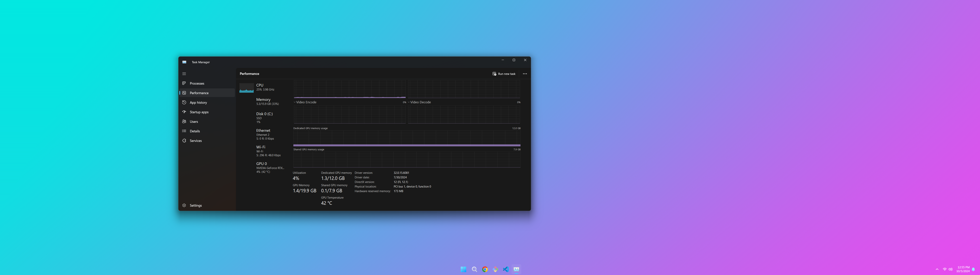Toggle the hamburger navigation menu
This screenshot has height=275, width=980.
[x=184, y=74]
